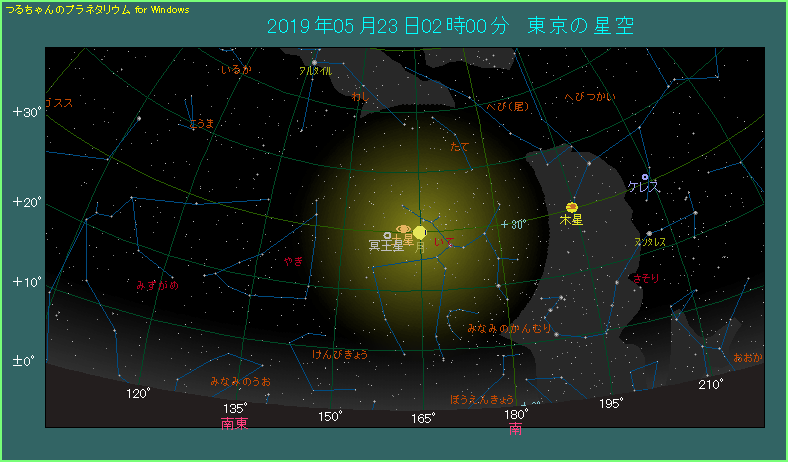Select the 180° azimuth marker

(516, 413)
